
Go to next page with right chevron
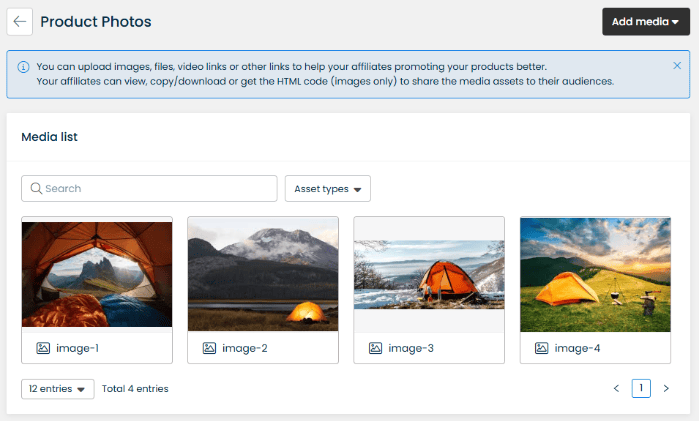[x=666, y=388]
